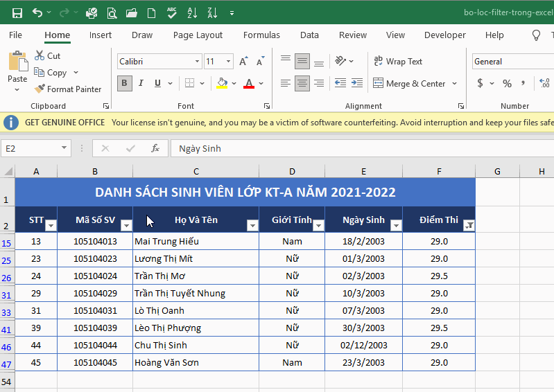The width and height of the screenshot is (554, 392).
Task: Save the workbook with the floppy icon
Action: pyautogui.click(x=17, y=13)
